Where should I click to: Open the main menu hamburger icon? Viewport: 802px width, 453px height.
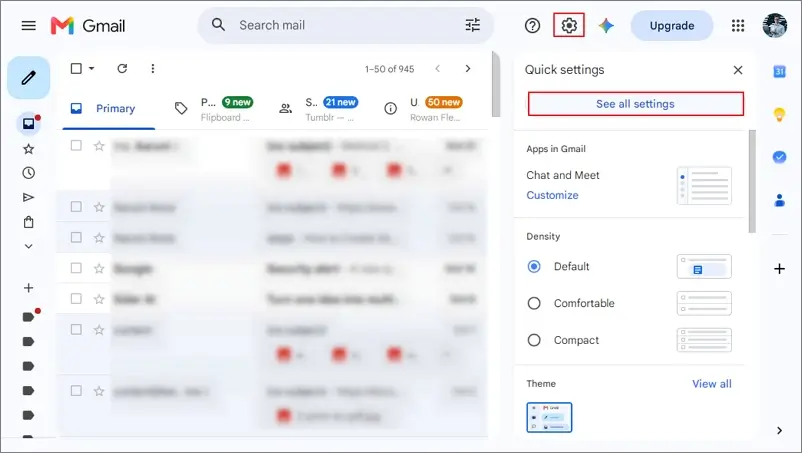[29, 26]
